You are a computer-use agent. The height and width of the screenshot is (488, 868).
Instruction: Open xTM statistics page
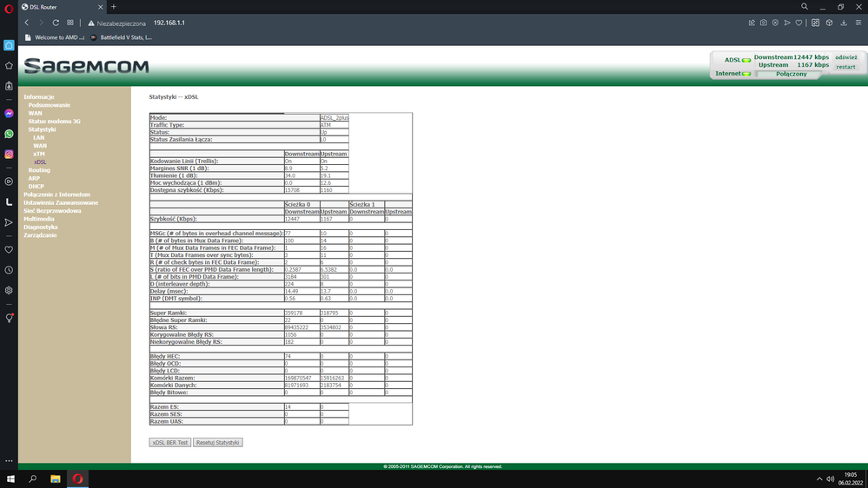coord(39,154)
